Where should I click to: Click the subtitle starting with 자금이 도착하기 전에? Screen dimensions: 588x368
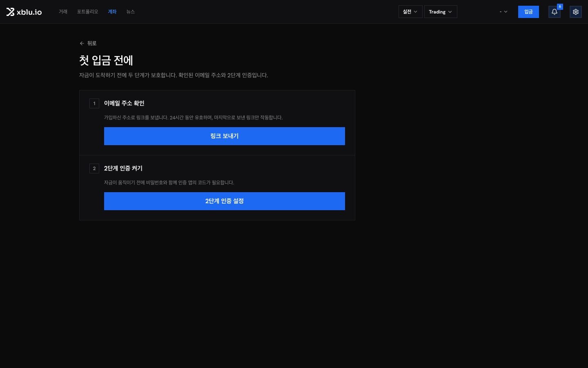coord(174,75)
